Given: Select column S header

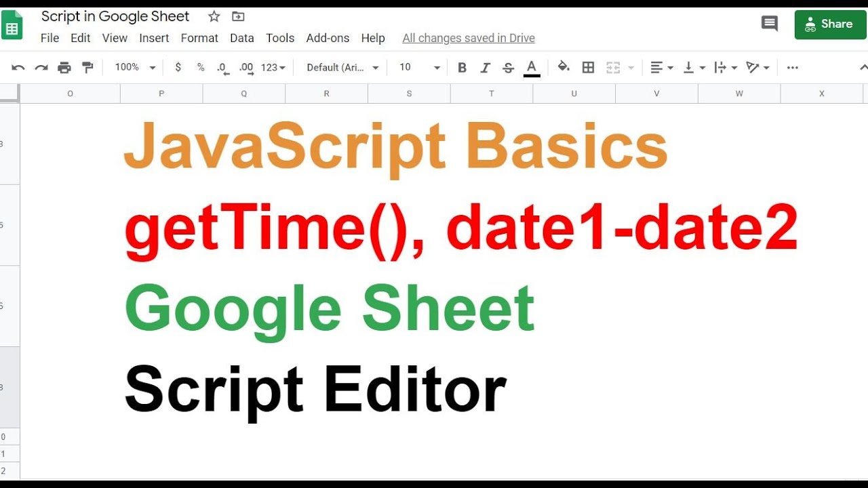Looking at the screenshot, I should (x=410, y=94).
